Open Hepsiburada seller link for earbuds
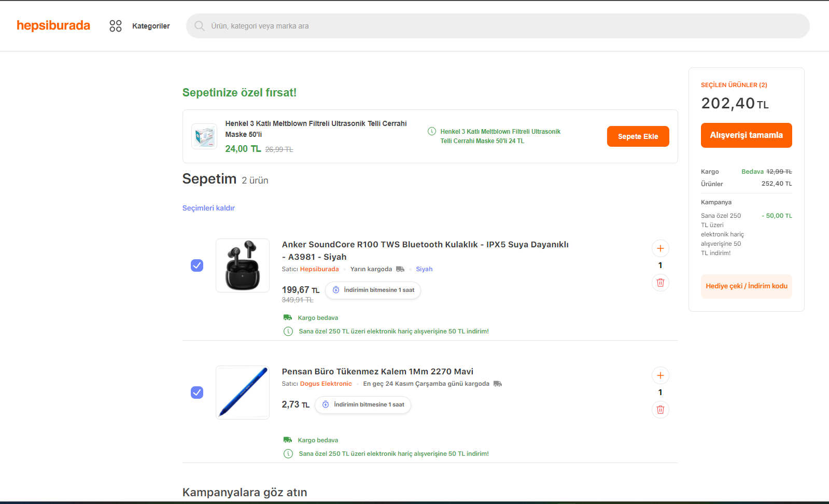This screenshot has width=829, height=504. [x=319, y=269]
